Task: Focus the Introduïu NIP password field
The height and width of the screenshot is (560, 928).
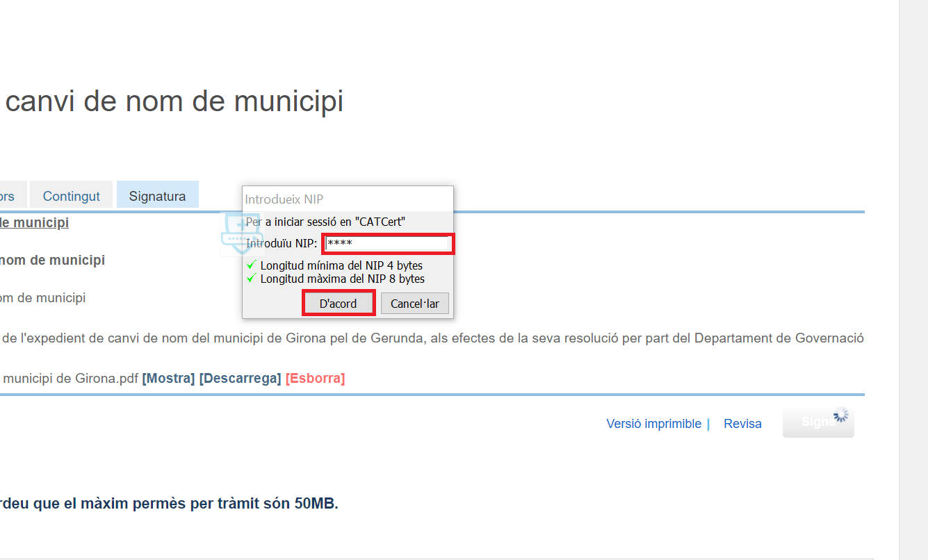Action: pyautogui.click(x=388, y=244)
